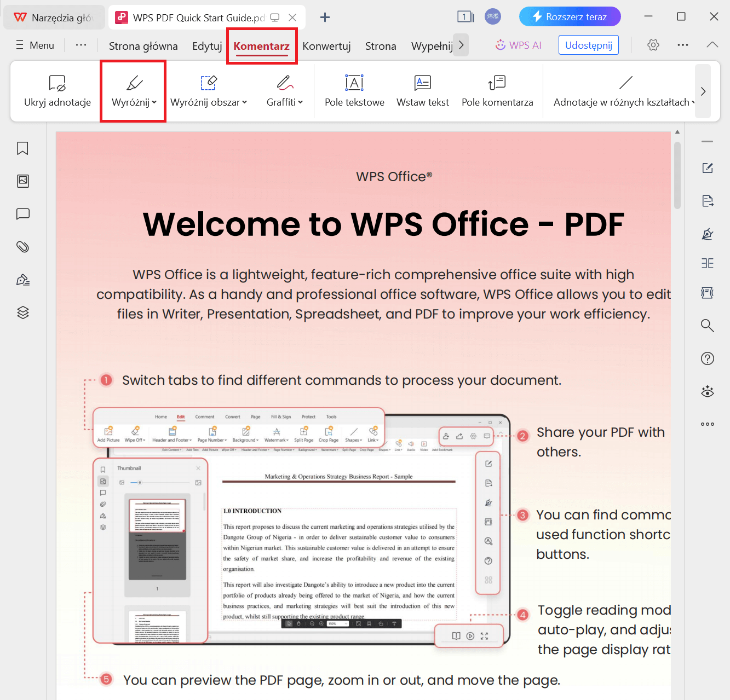Open the Comments sidebar panel
The image size is (730, 700).
pyautogui.click(x=22, y=214)
